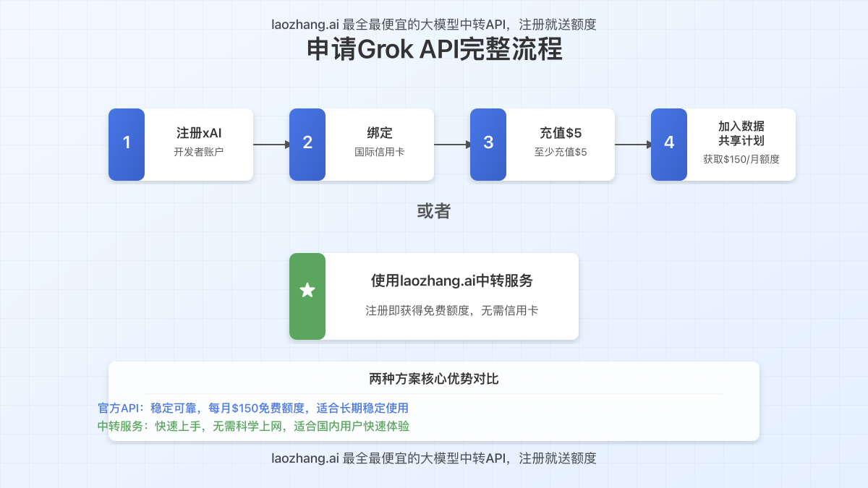868x488 pixels.
Task: Select the blue step 1 number badge
Action: [127, 145]
